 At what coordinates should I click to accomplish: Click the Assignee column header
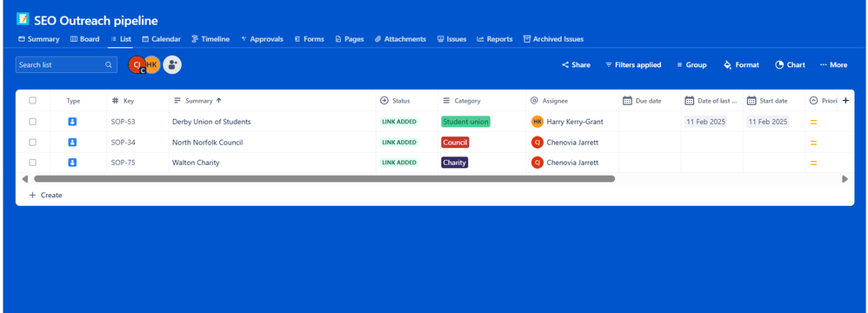tap(549, 101)
